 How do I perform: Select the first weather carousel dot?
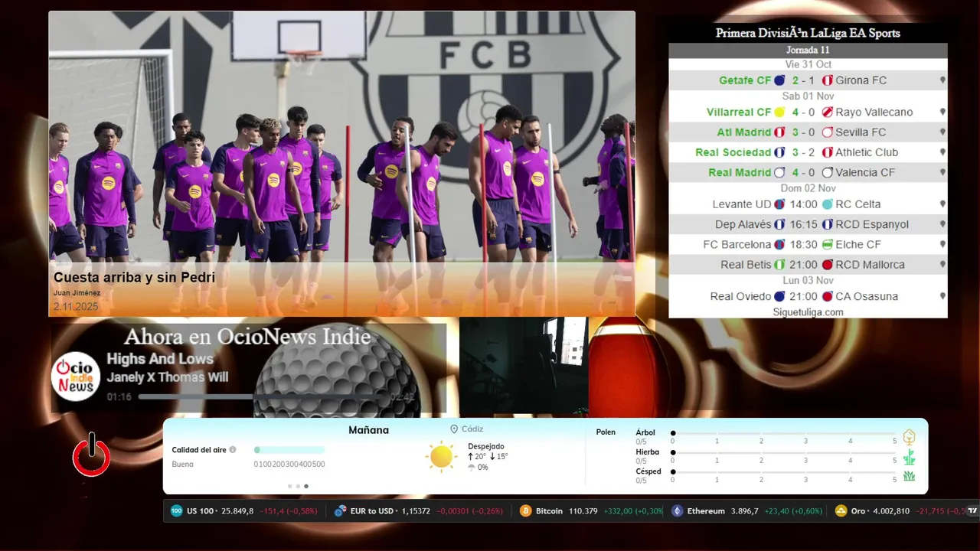[x=289, y=486]
